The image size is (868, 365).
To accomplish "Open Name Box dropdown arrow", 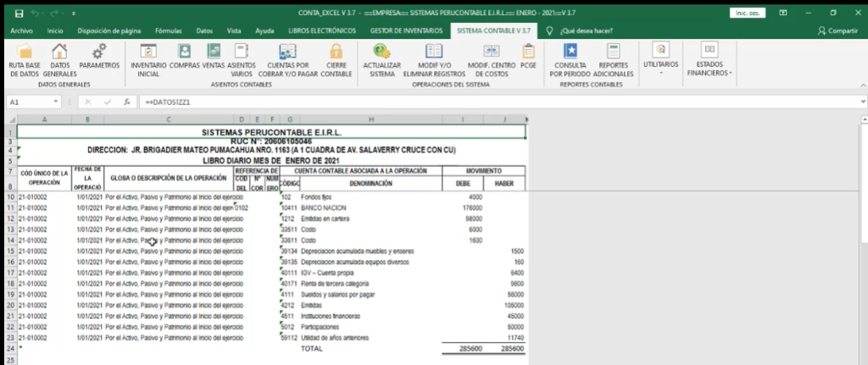I will (56, 102).
